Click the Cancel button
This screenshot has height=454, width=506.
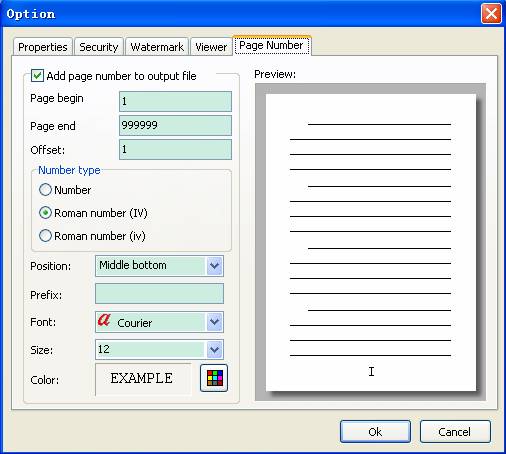click(455, 432)
